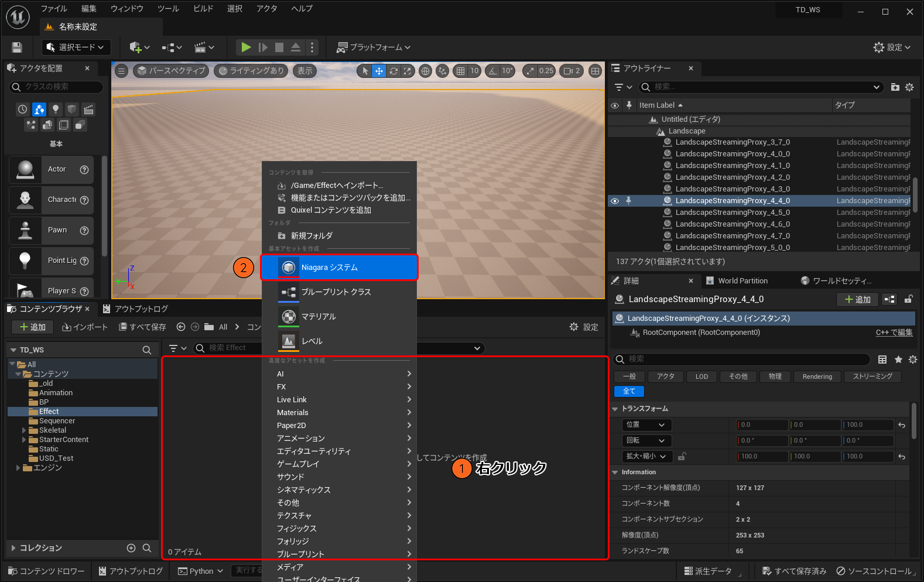The image size is (924, 582).
Task: Toggle visibility of LandscapeStreamingProxy_4_4_0
Action: click(x=615, y=201)
